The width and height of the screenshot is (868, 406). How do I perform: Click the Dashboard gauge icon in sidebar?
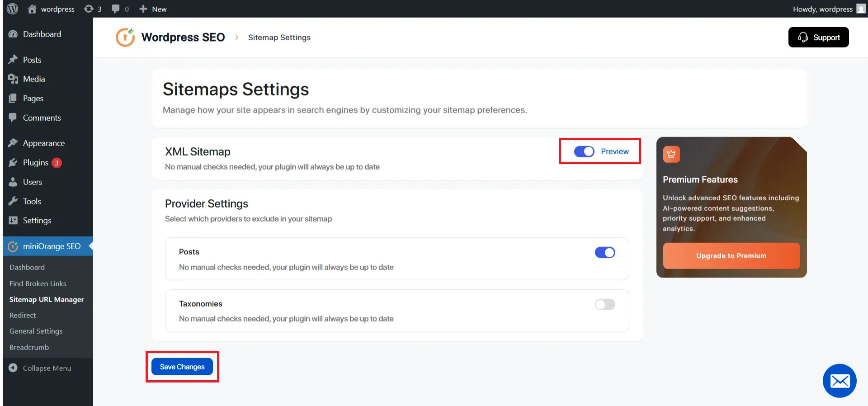(x=13, y=34)
